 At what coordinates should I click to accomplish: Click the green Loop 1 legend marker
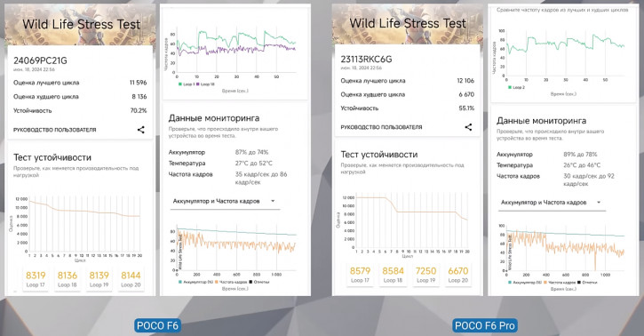pos(180,84)
